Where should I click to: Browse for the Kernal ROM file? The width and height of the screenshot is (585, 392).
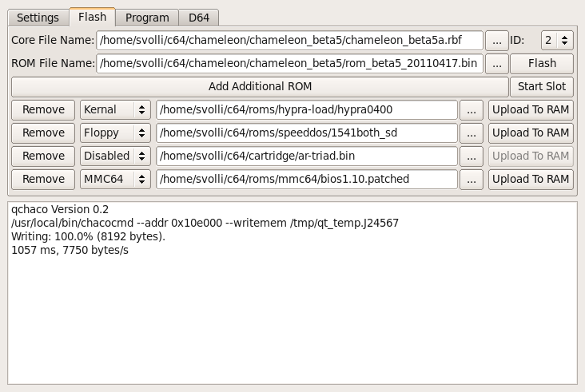point(472,109)
